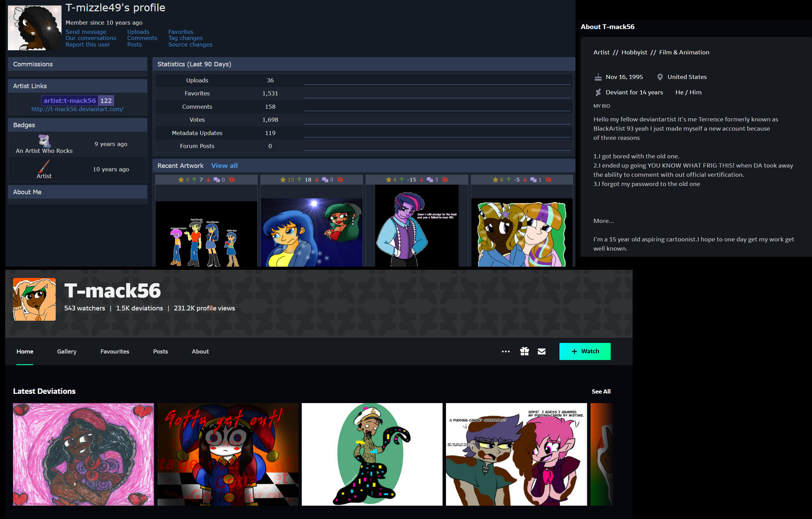Open 'Our conversations' link
The height and width of the screenshot is (519, 812).
(91, 38)
